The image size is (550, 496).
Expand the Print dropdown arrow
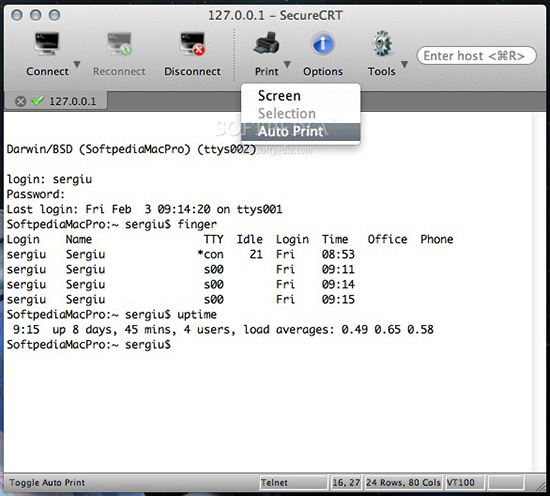[287, 64]
